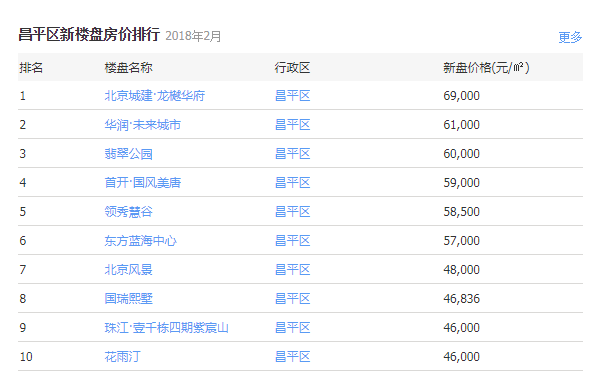The image size is (594, 377).
Task: Open 珠江·壹千栋四期紫宸山 link
Action: click(x=167, y=327)
